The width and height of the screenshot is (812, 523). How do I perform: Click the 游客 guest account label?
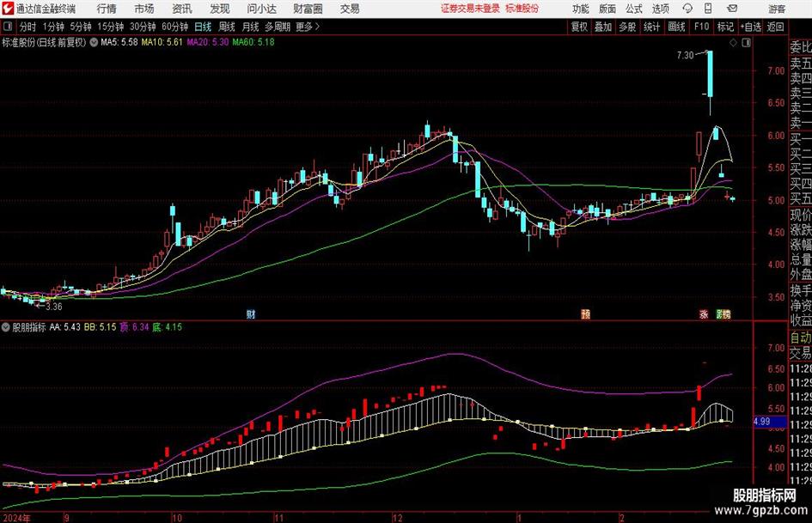pyautogui.click(x=777, y=9)
